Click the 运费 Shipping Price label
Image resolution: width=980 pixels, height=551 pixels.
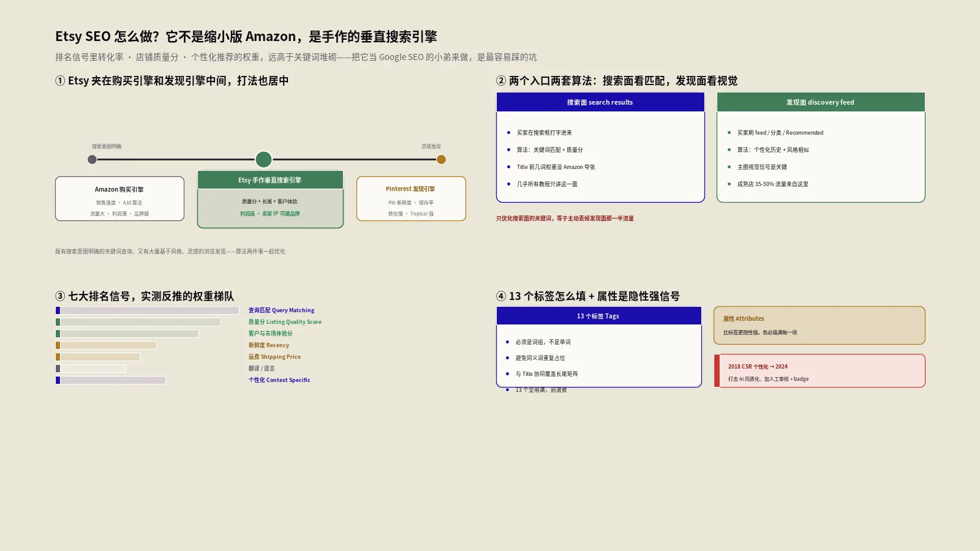click(274, 357)
